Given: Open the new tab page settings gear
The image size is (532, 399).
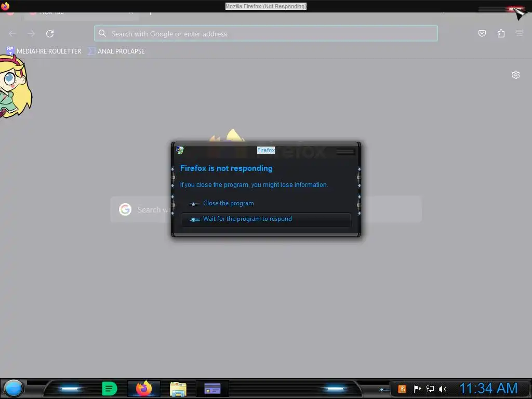Looking at the screenshot, I should point(516,75).
